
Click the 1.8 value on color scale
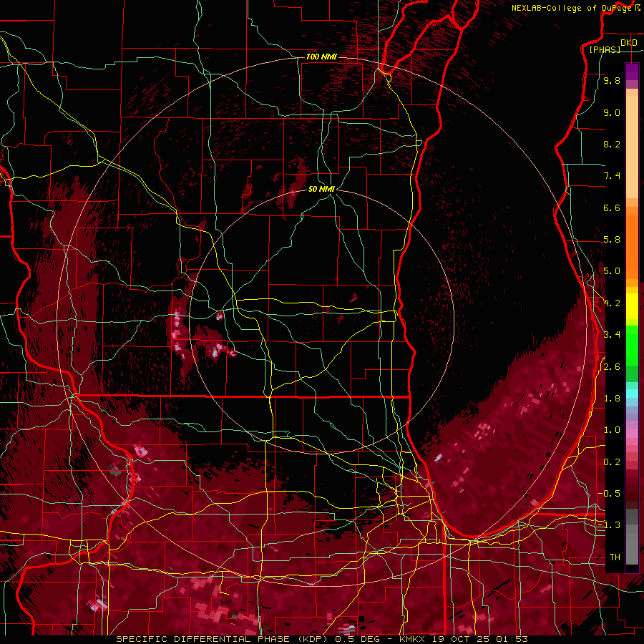612,399
